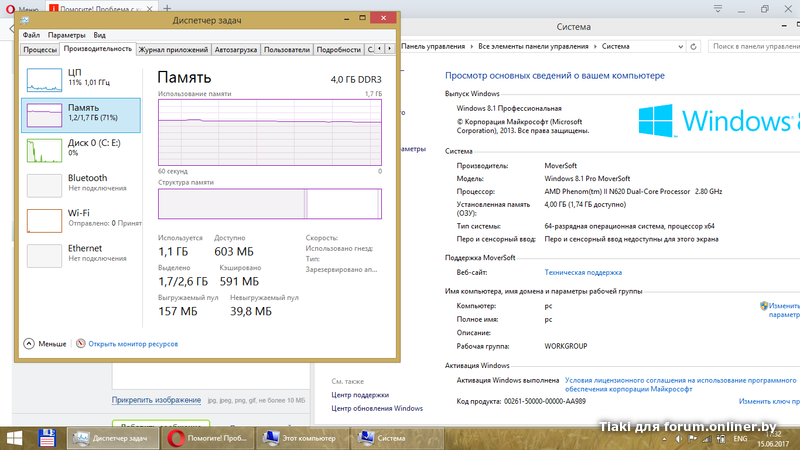
Task: Switch to the Пользователи tab
Action: point(287,49)
